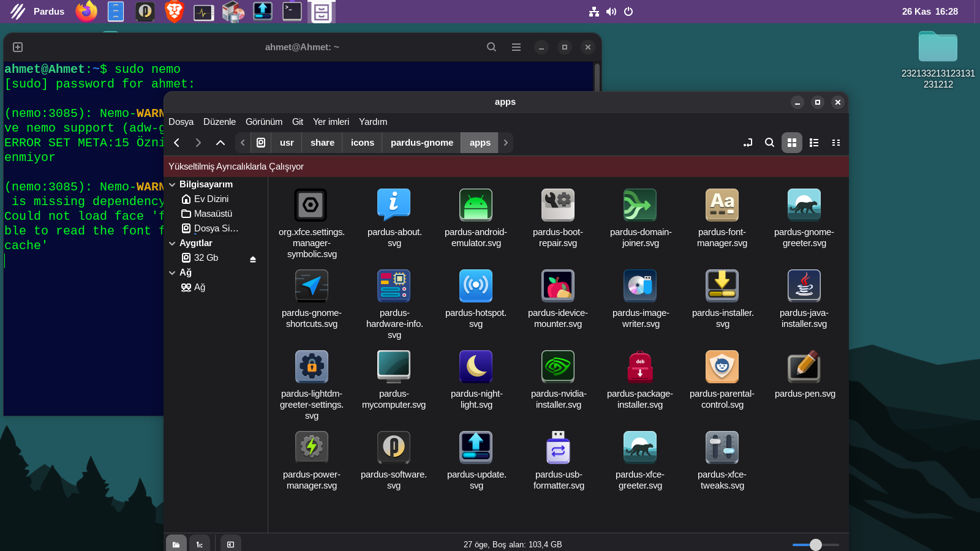
Task: Show tree view in sidebar
Action: (x=199, y=544)
